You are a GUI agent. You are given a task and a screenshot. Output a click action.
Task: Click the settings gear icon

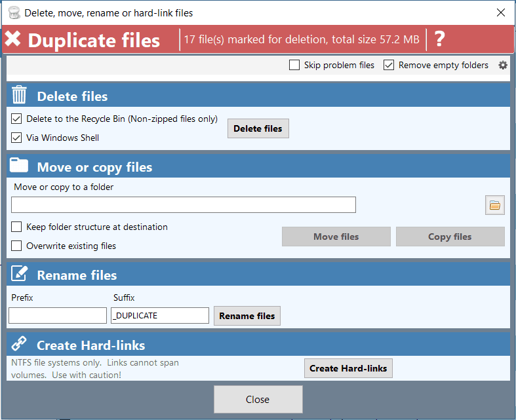pos(502,65)
